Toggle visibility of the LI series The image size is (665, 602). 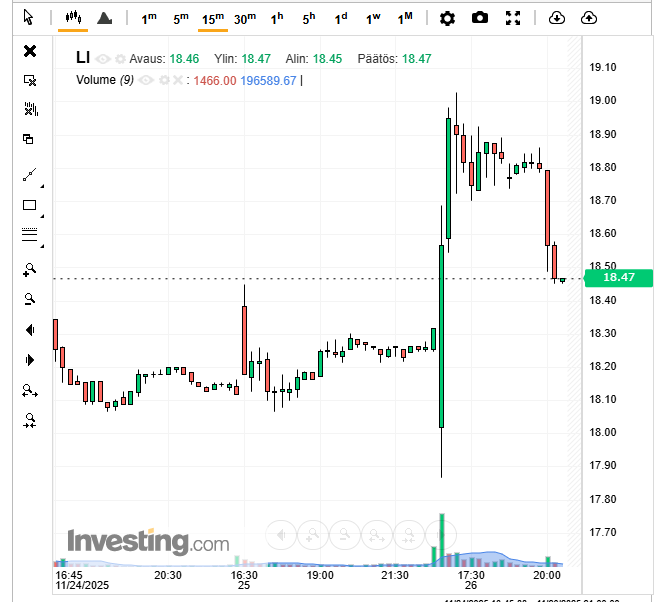103,60
